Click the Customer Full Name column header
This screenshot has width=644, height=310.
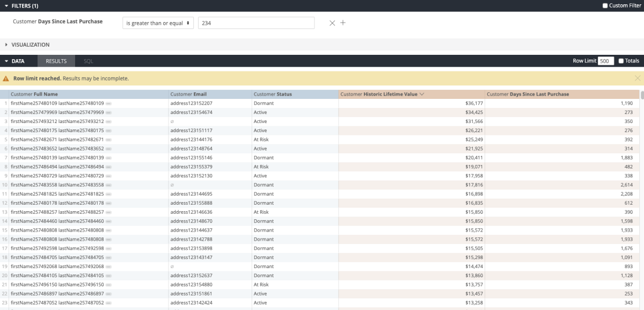[89, 94]
